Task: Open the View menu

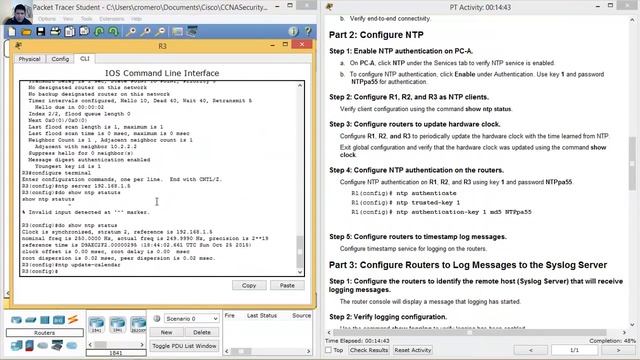Action: (x=68, y=19)
